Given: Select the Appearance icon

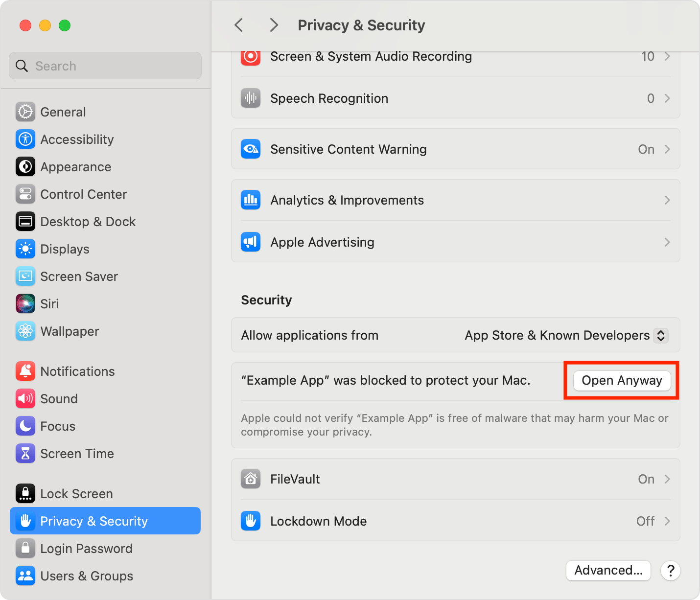Looking at the screenshot, I should (25, 166).
